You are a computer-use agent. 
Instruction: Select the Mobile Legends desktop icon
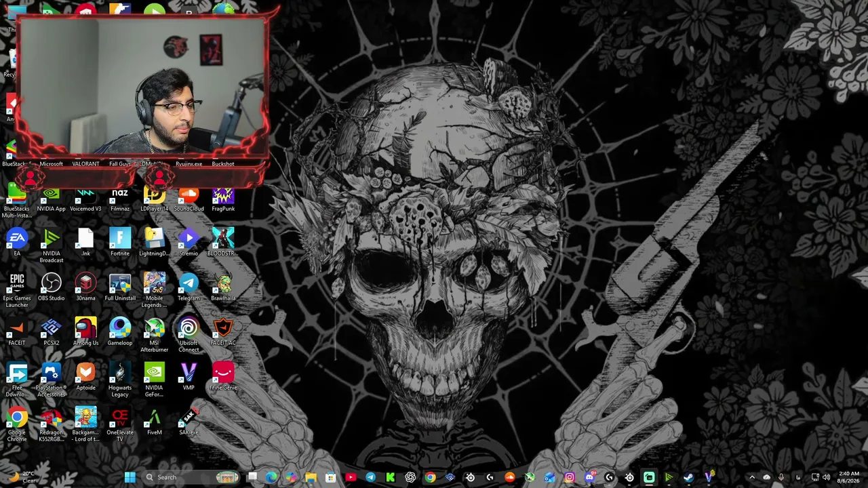click(154, 291)
